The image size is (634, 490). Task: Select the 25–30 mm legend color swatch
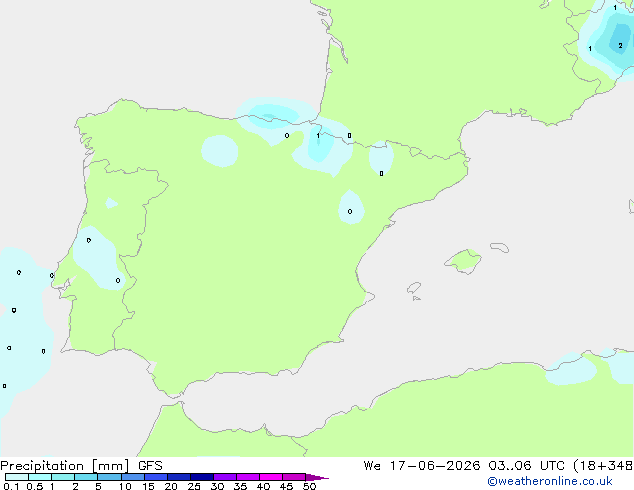coord(201,477)
